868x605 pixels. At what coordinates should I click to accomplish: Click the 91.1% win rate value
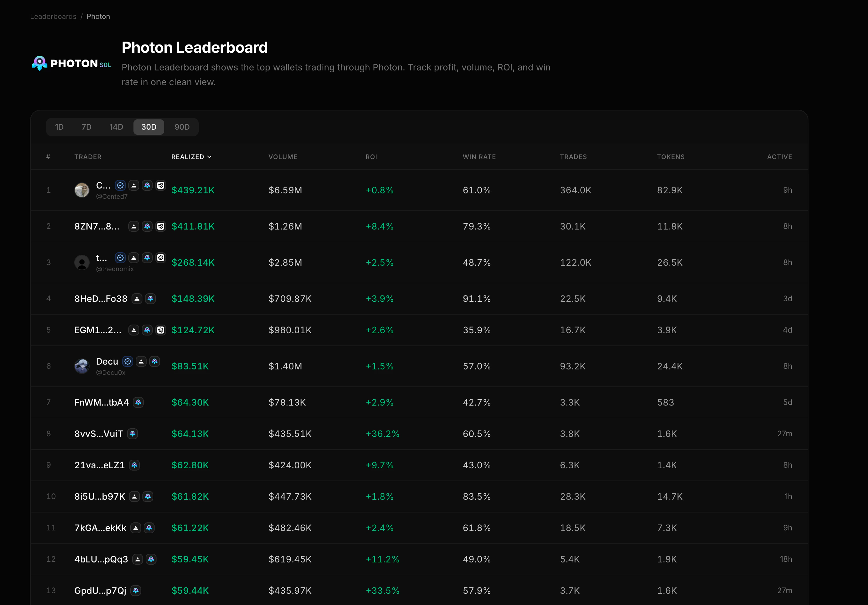point(477,299)
